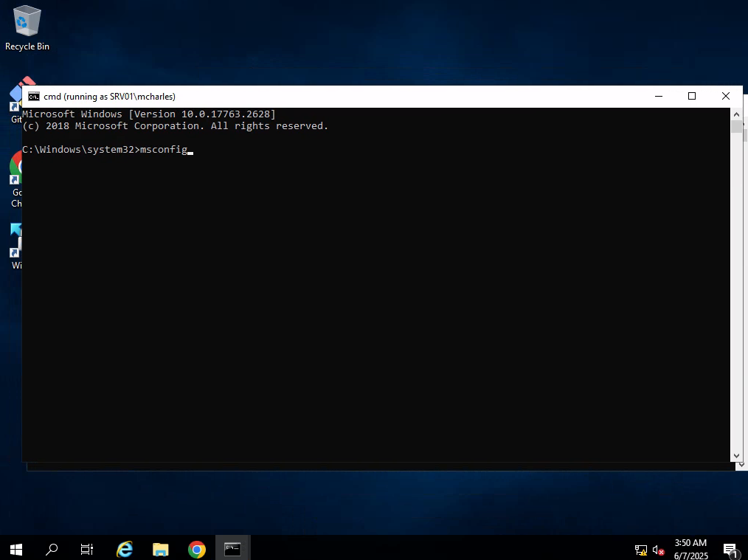Viewport: 748px width, 560px height.
Task: Open File Explorer from the taskbar
Action: (161, 549)
